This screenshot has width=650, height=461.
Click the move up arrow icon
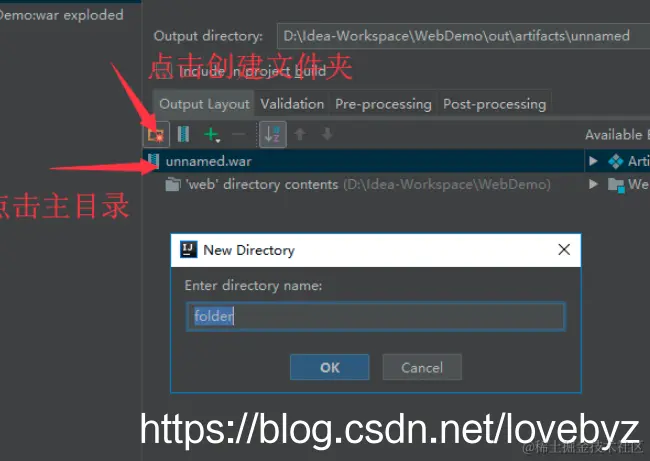point(300,134)
